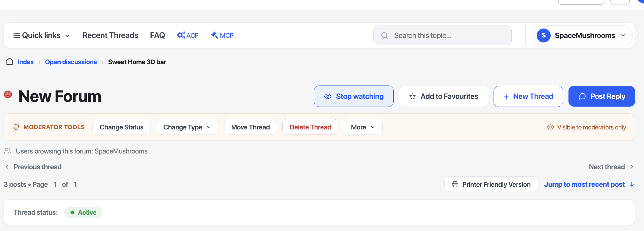Go to the Next thread
This screenshot has height=231, width=644.
611,167
